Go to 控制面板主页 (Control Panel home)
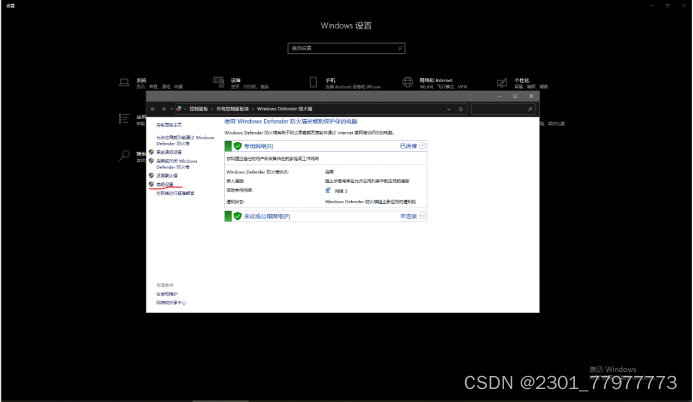The height and width of the screenshot is (402, 693). (169, 125)
